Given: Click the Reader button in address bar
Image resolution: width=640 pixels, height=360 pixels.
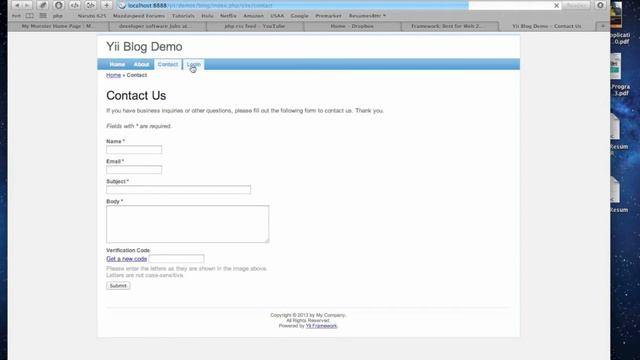Looking at the screenshot, I should [576, 5].
